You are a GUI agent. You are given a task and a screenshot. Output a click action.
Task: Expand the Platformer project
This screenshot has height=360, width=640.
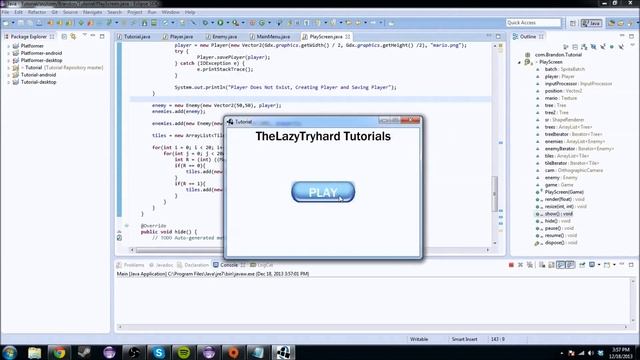[x=9, y=46]
